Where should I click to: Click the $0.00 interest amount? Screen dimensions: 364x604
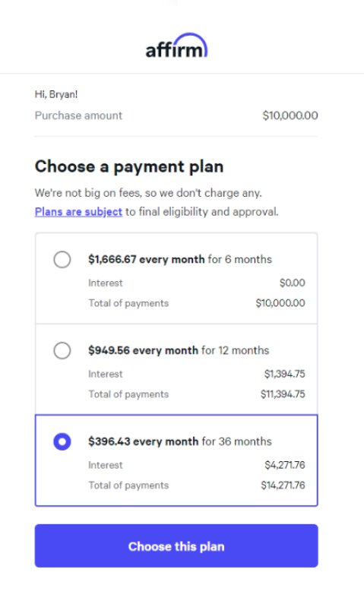coord(293,283)
